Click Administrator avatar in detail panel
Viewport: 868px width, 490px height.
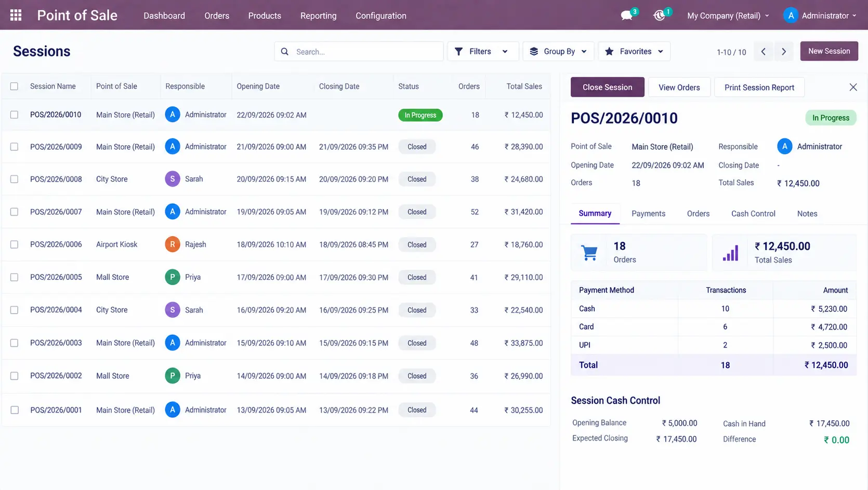pyautogui.click(x=784, y=147)
